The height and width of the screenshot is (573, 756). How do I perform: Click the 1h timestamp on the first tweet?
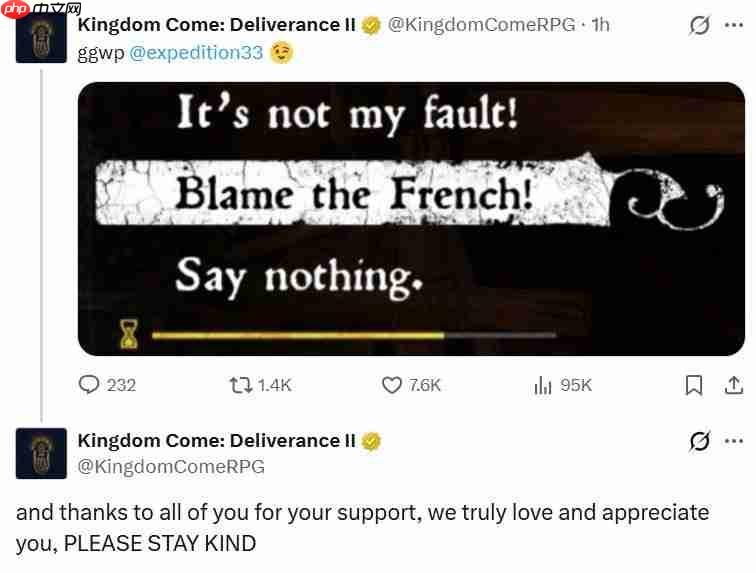tap(600, 25)
